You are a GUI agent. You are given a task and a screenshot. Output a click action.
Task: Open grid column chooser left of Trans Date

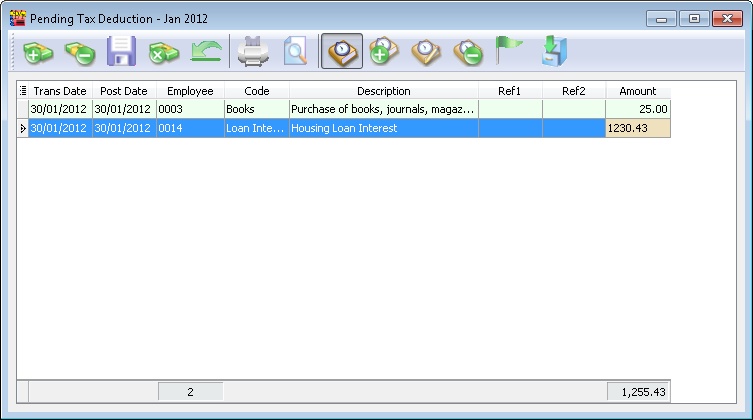click(x=23, y=91)
